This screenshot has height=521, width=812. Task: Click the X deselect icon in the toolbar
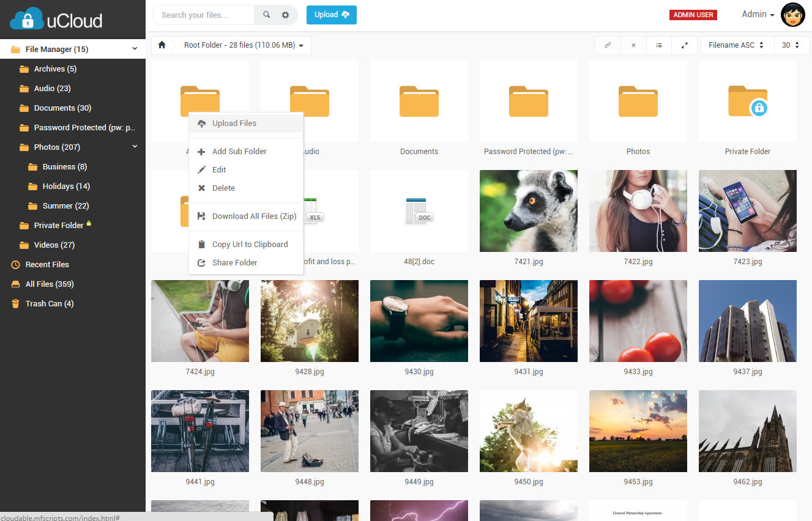[633, 45]
